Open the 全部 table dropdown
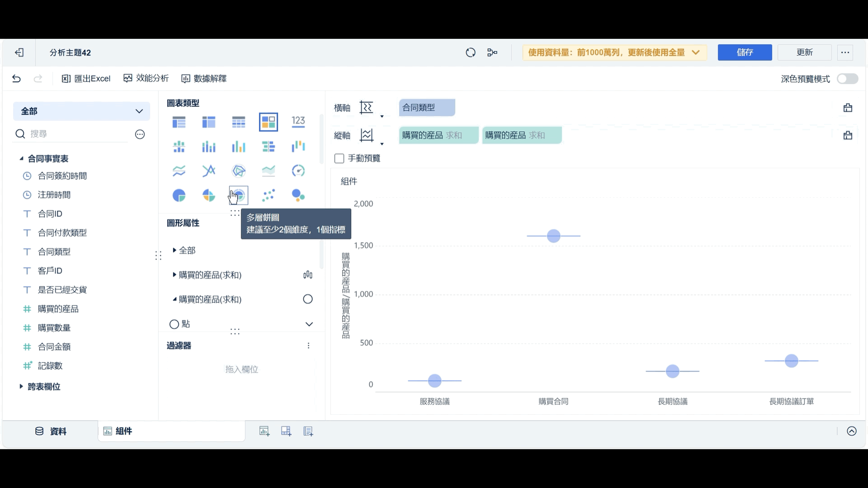This screenshot has width=868, height=488. click(x=81, y=111)
